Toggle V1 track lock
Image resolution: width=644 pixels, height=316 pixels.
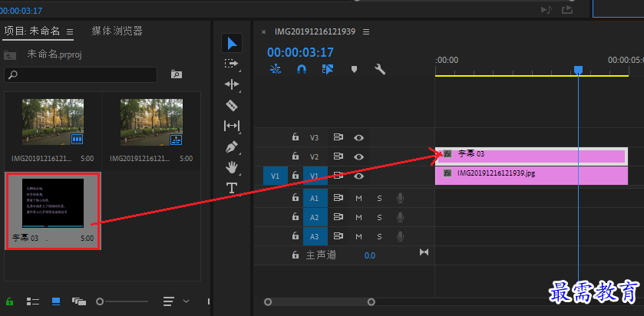point(295,176)
